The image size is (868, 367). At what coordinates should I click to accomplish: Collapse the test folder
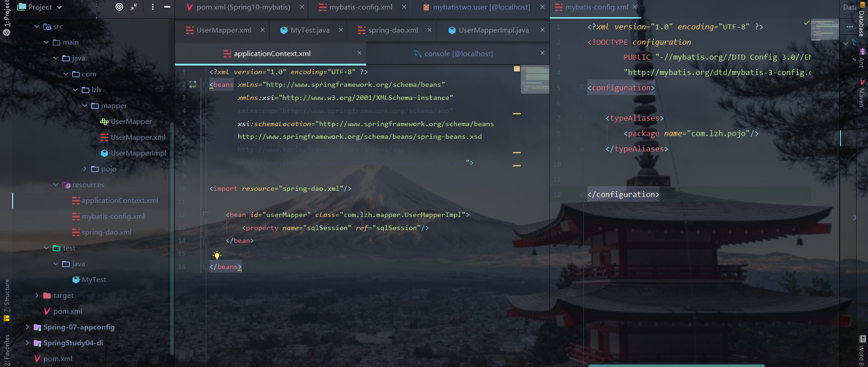pos(47,248)
